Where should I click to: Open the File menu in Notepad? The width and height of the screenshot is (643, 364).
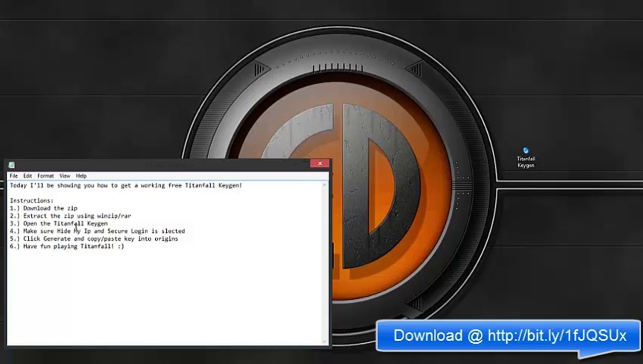(14, 176)
